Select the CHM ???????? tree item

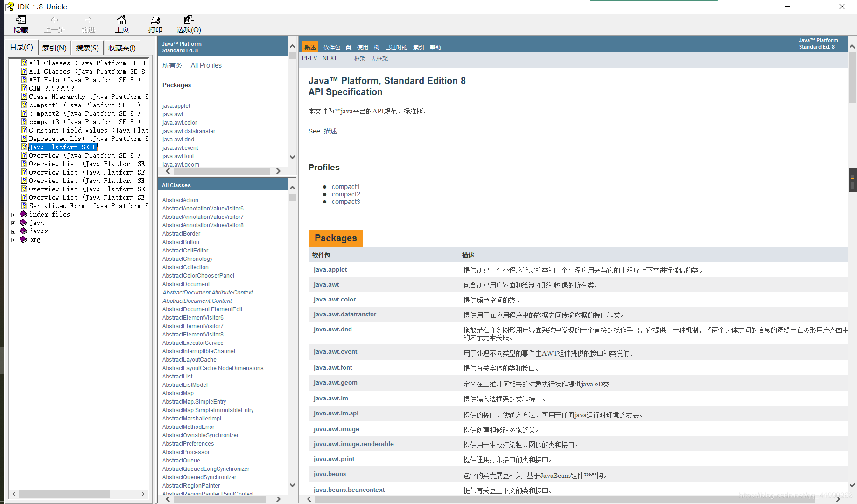[x=51, y=88]
